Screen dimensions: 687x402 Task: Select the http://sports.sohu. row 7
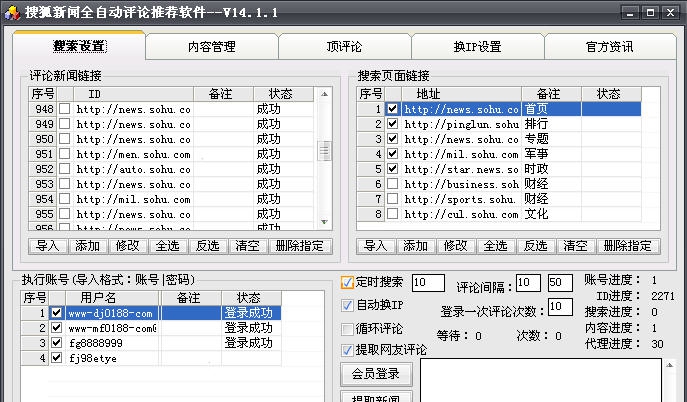[499, 199]
